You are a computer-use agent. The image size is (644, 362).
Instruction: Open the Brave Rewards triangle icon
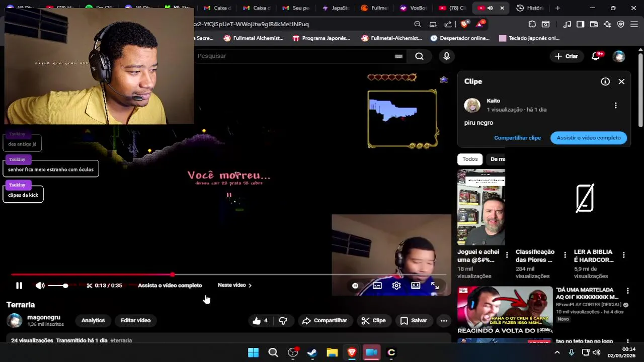[480, 24]
